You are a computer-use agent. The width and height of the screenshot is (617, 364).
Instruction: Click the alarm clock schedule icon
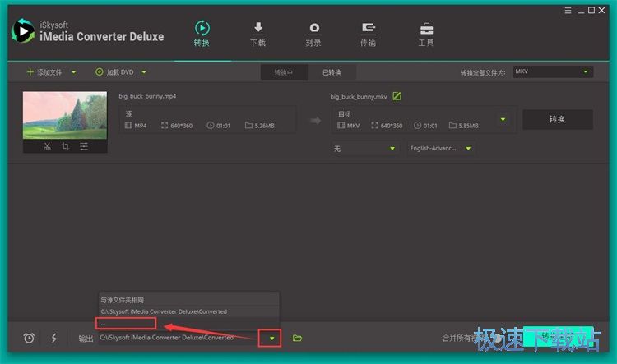[x=29, y=338]
